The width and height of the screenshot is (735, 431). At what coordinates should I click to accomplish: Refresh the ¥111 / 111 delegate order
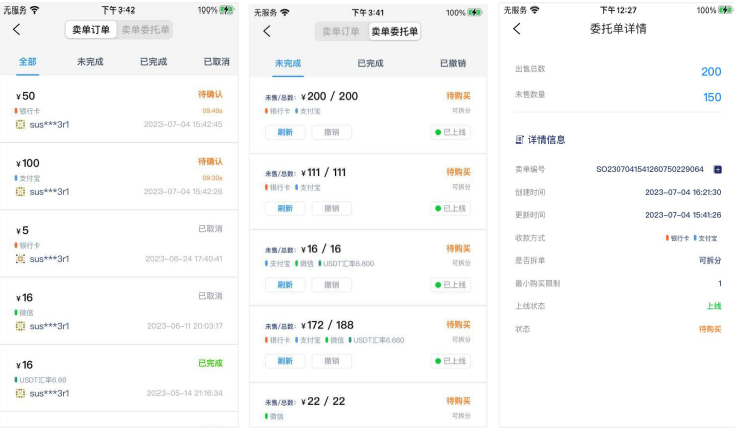(285, 208)
